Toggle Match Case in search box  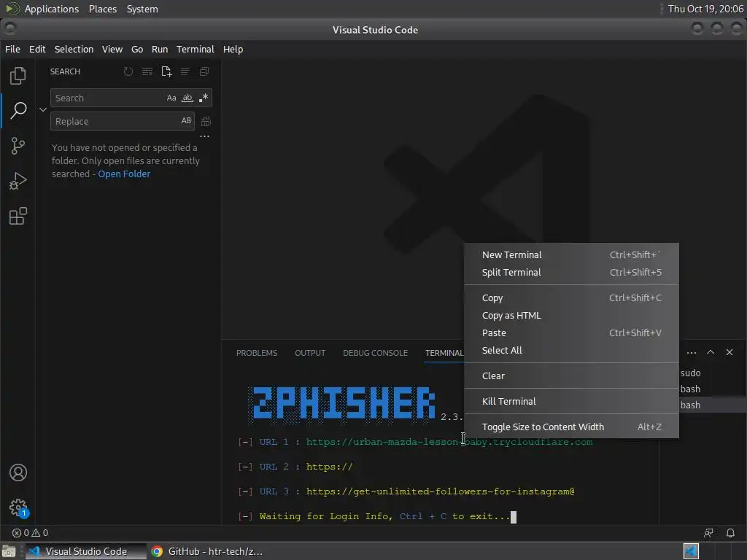point(171,98)
